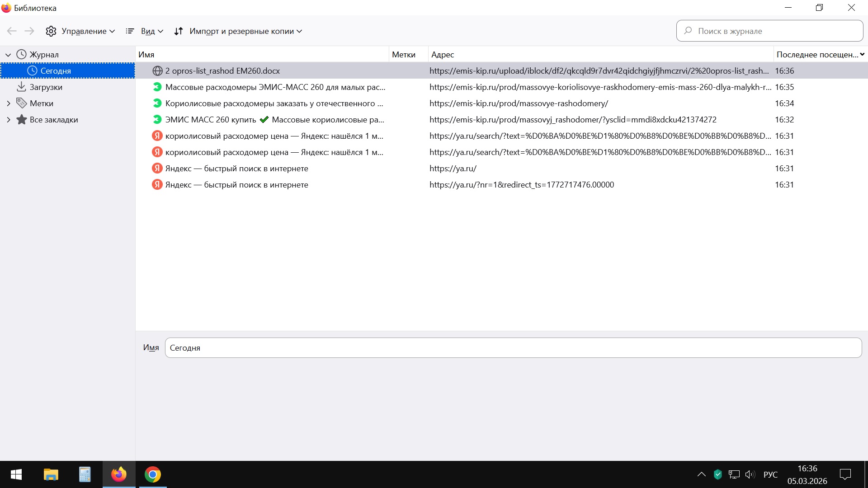Click the Yandex icon on the https://ya.ru/ row

(157, 169)
